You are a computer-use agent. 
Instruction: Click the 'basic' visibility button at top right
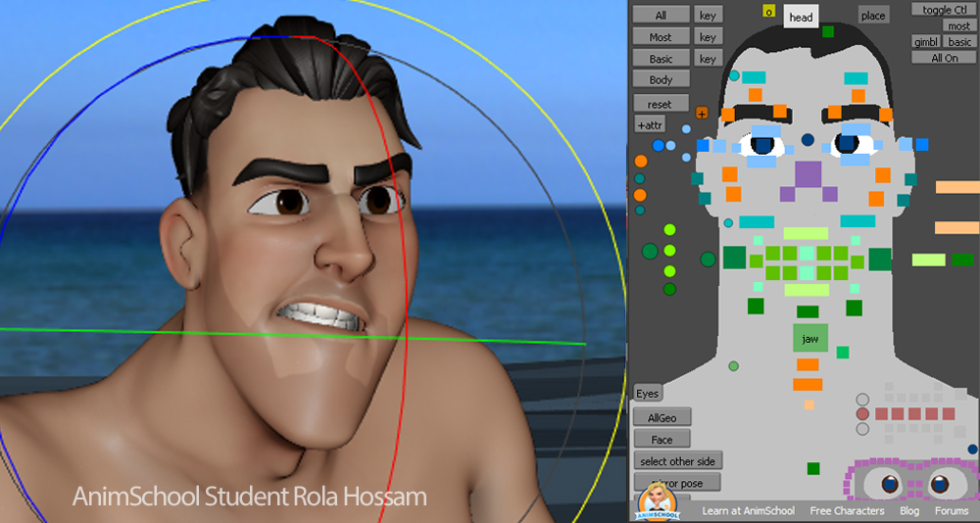(x=959, y=42)
